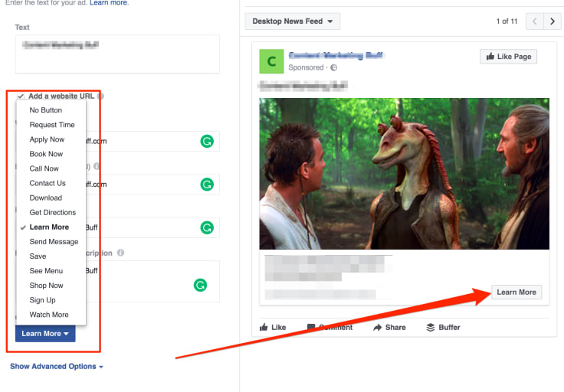Click the blurred page name link in the ad

click(x=336, y=55)
